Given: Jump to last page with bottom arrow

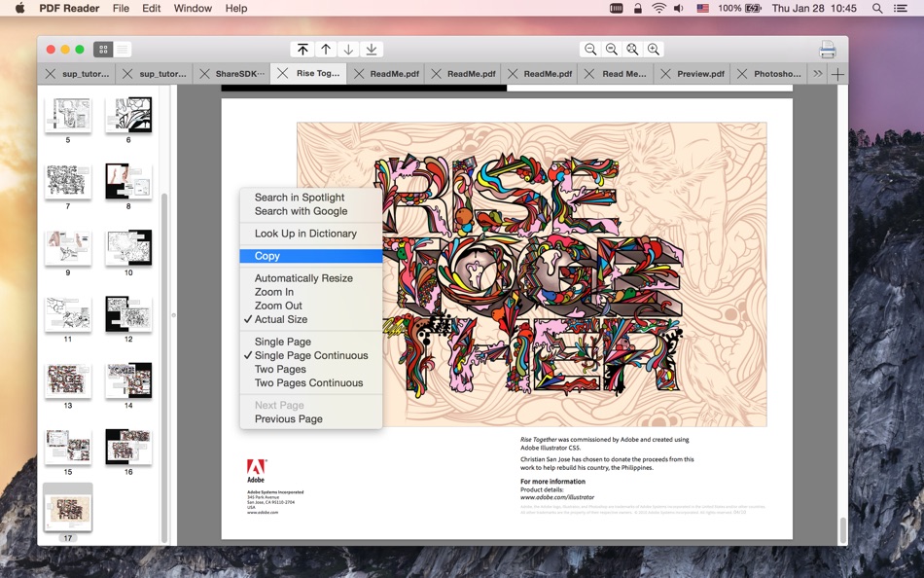Looking at the screenshot, I should (x=372, y=50).
